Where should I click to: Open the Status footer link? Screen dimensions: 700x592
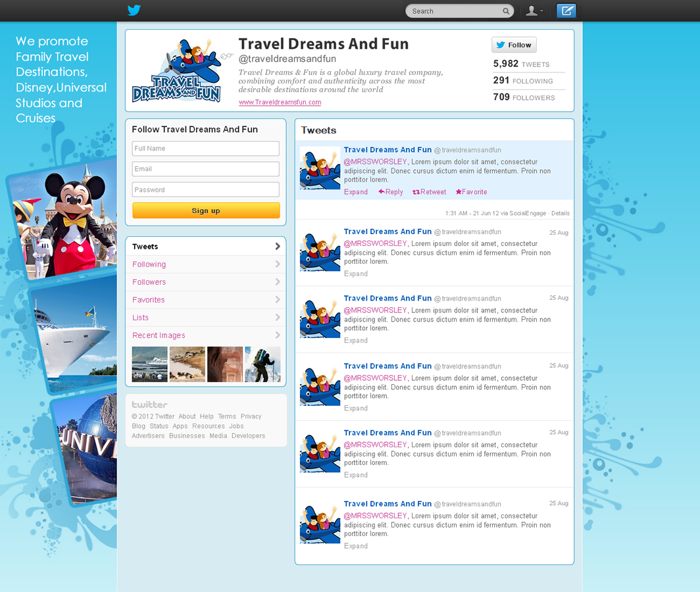click(x=159, y=426)
